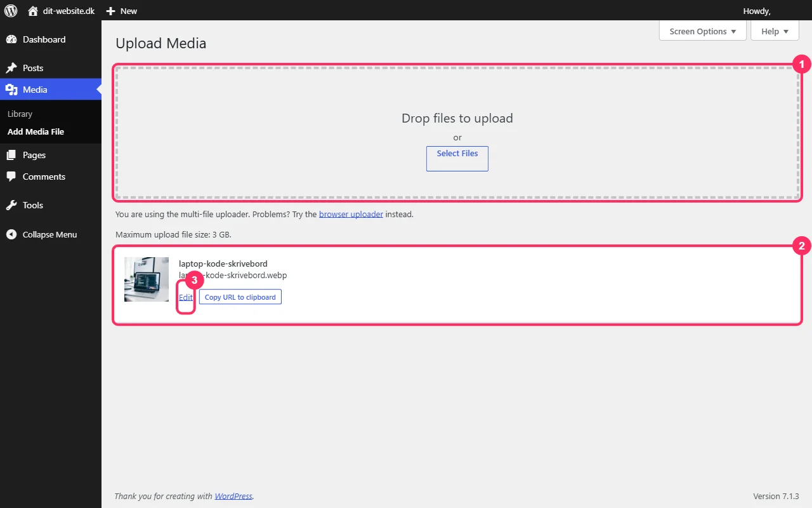Click the WordPress logo icon
The height and width of the screenshot is (508, 812).
tap(11, 10)
